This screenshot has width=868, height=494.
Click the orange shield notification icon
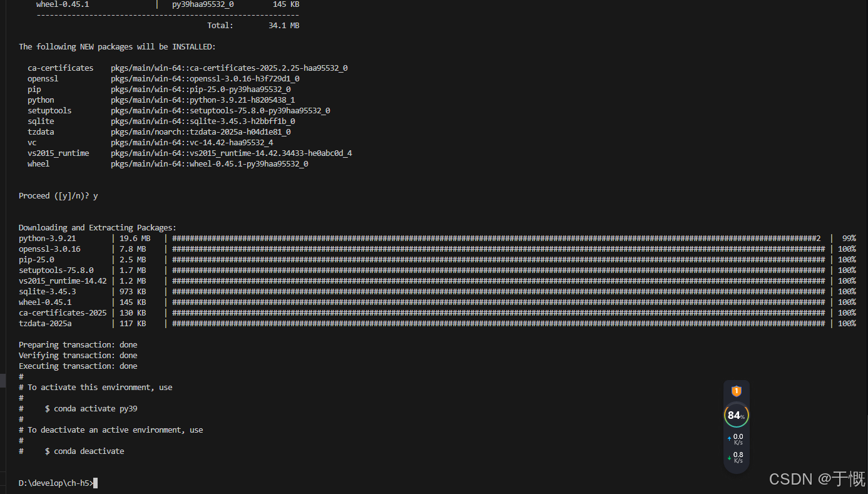736,391
